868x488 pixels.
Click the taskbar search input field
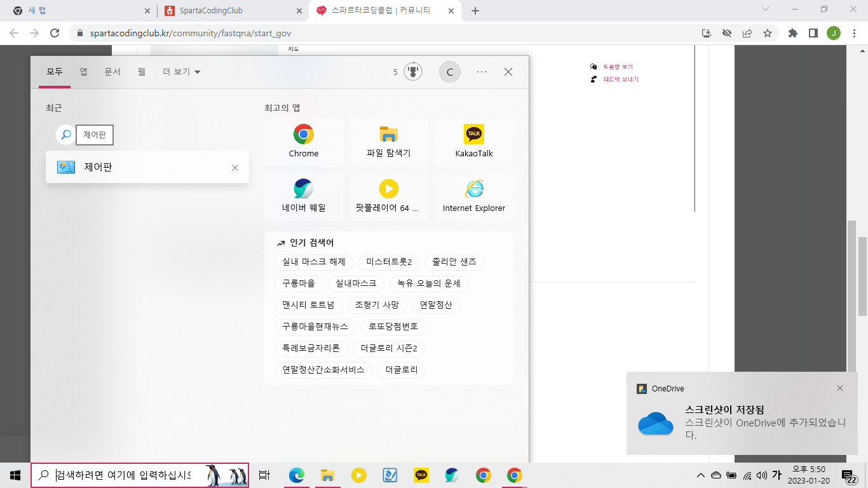click(140, 475)
